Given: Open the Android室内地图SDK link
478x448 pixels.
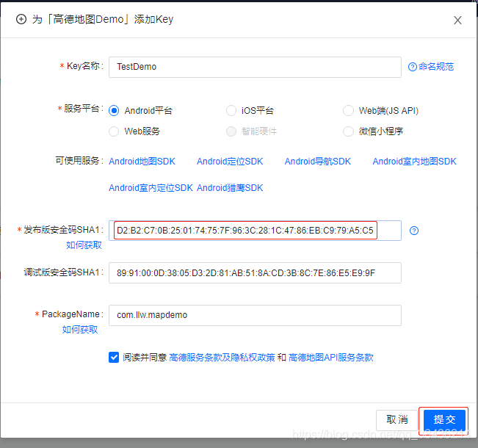Looking at the screenshot, I should coord(415,161).
